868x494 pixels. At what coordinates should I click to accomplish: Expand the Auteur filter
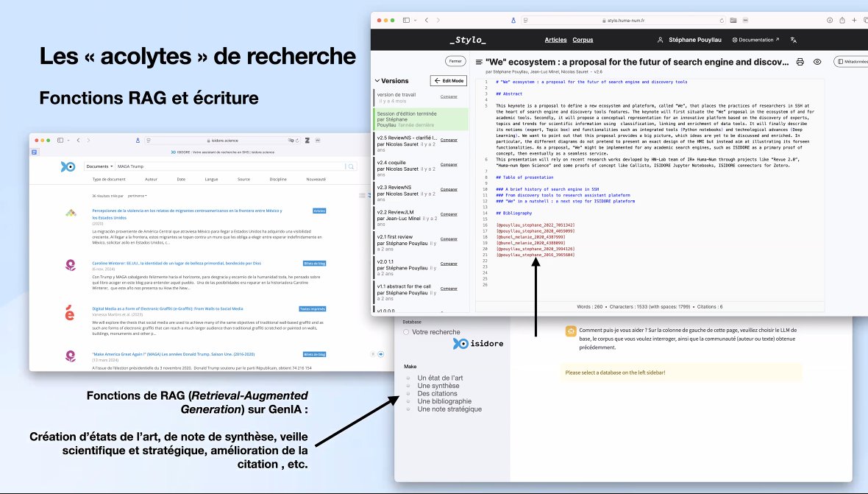151,179
